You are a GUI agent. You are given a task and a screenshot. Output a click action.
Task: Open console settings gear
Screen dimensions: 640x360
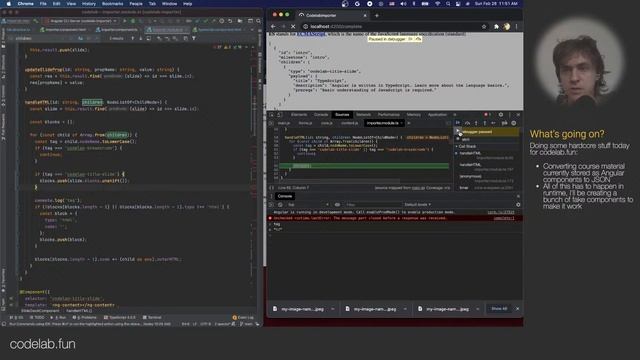(518, 204)
